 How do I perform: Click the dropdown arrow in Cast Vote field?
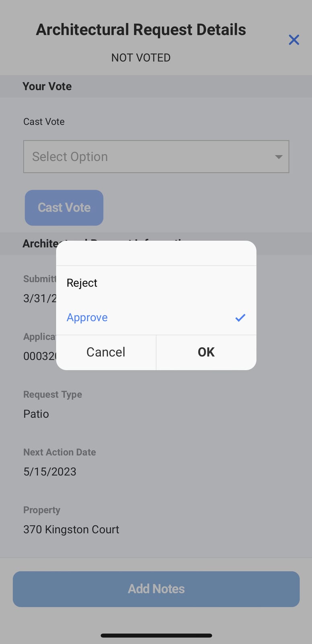tap(279, 157)
